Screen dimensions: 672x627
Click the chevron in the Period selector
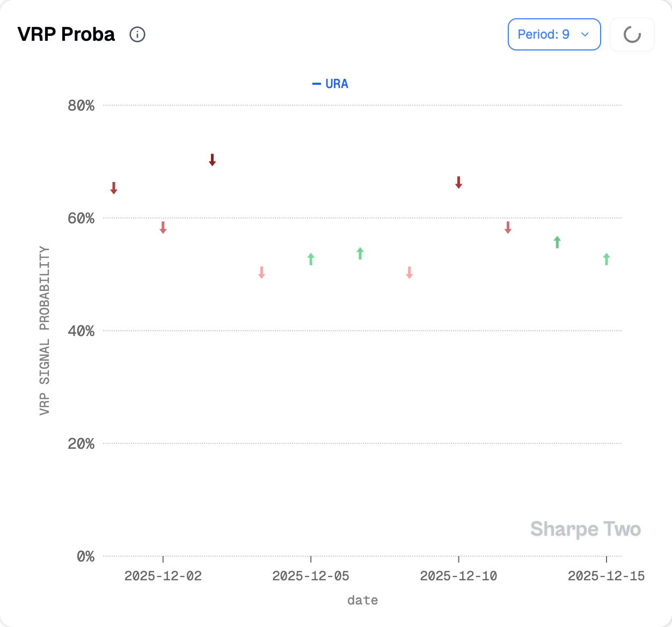point(585,34)
